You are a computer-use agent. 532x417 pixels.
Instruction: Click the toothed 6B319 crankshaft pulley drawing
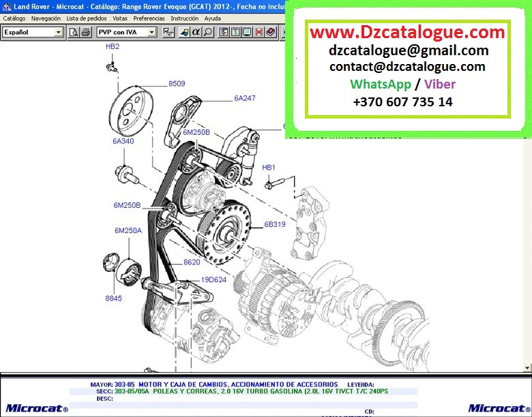point(224,233)
